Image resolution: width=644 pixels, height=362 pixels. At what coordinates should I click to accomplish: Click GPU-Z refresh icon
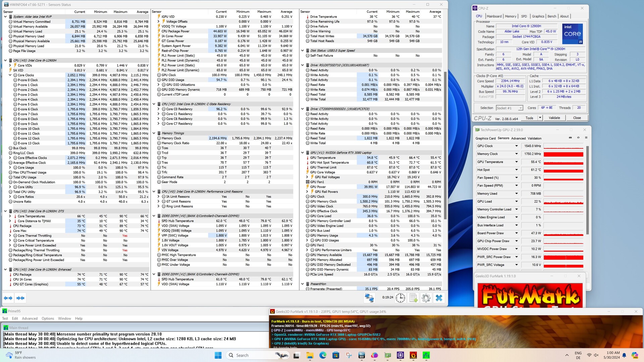coord(578,138)
